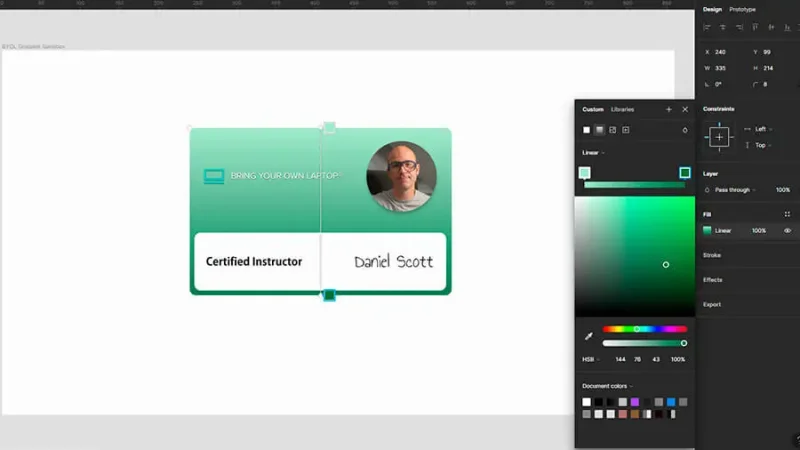800x450 pixels.
Task: Edit the hue value 144
Action: (x=620, y=359)
